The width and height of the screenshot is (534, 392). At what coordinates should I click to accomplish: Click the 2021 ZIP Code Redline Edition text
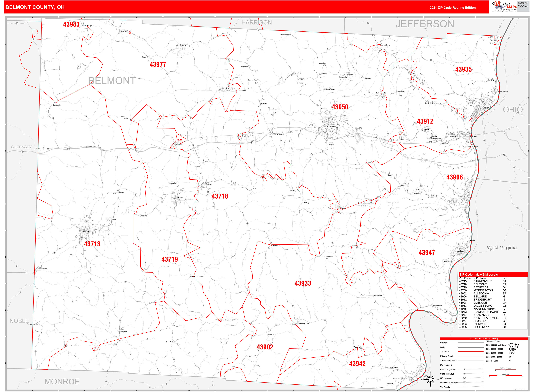[452, 8]
